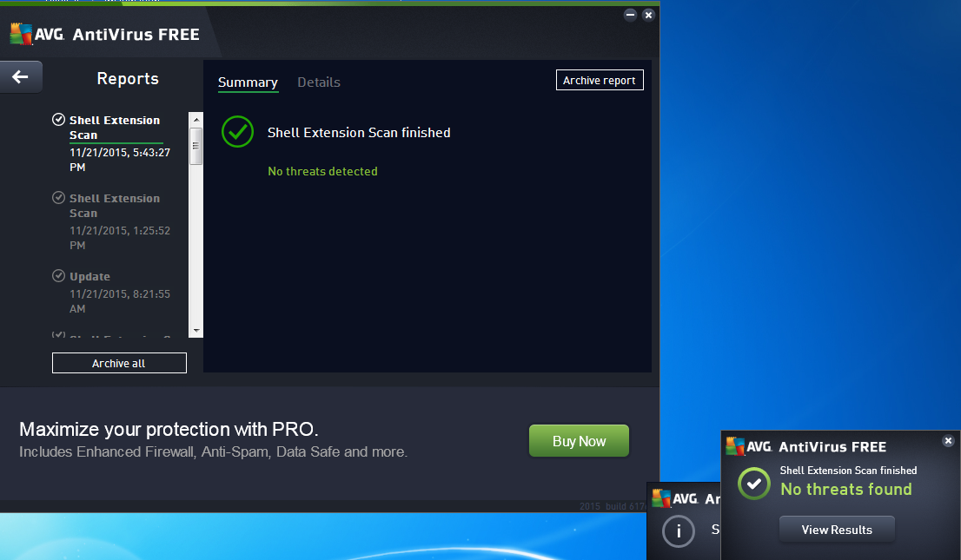This screenshot has width=961, height=560.
Task: Switch to the Summary tab
Action: point(248,82)
